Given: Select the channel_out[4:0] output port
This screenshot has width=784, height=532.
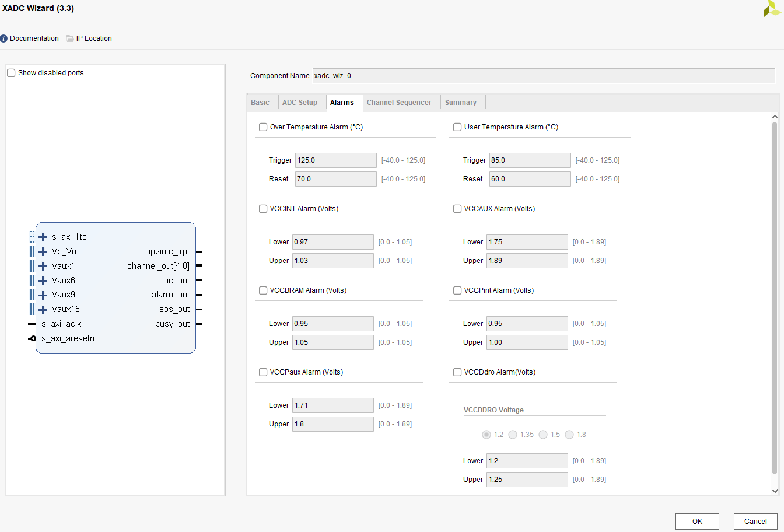Looking at the screenshot, I should (159, 266).
